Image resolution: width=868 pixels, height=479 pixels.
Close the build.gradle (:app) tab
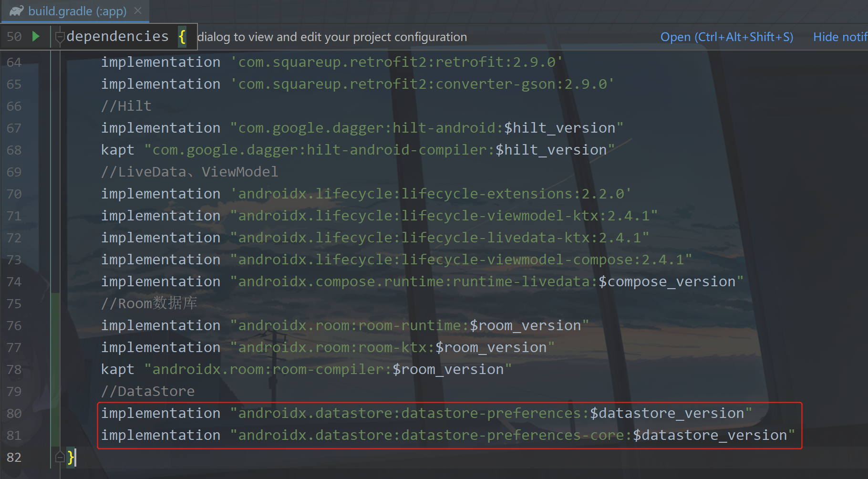138,10
